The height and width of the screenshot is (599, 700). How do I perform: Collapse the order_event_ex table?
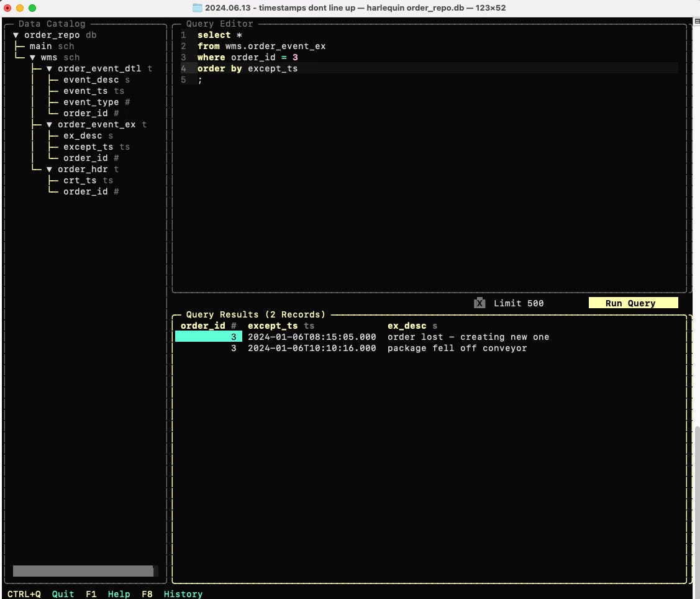[49, 124]
